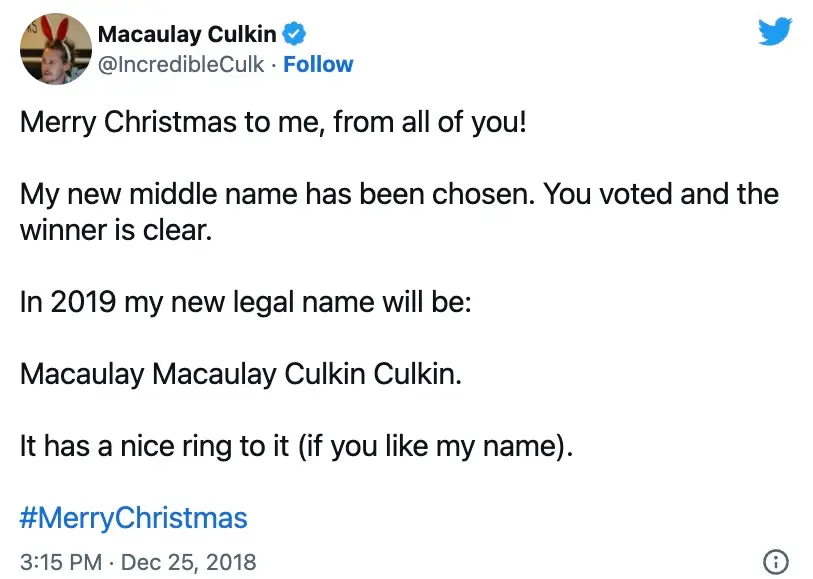Select the hashtag link at the bottom
This screenshot has width=813, height=579.
132,518
